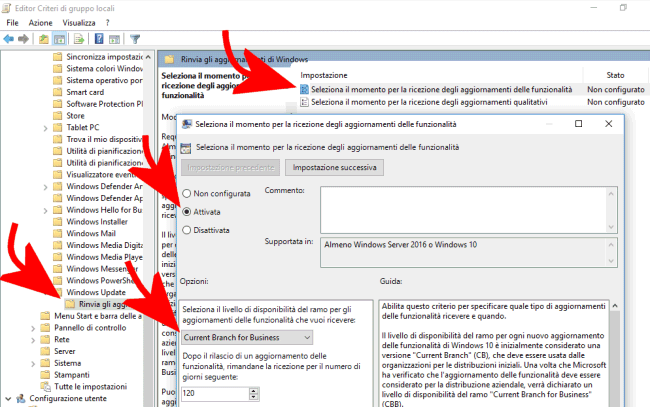Select the Sincronizza impostazioni tree item
Screen dimensions: 650x407
tap(104, 57)
